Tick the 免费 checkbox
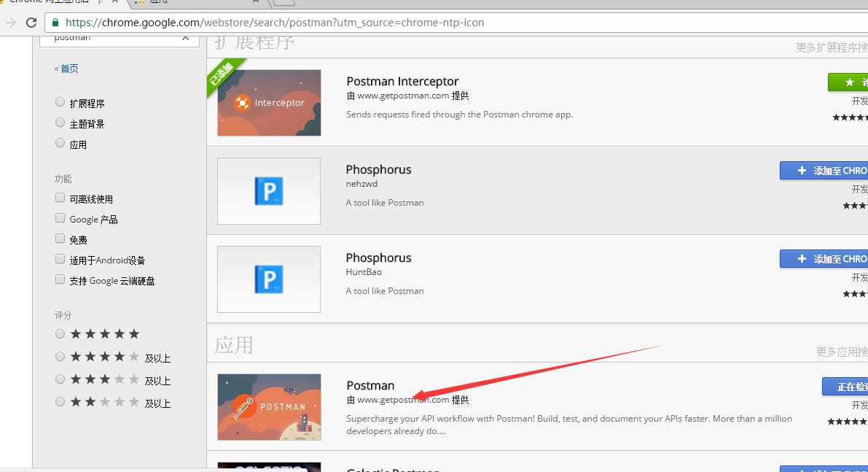Viewport: 868px width, 472px height. coord(60,239)
